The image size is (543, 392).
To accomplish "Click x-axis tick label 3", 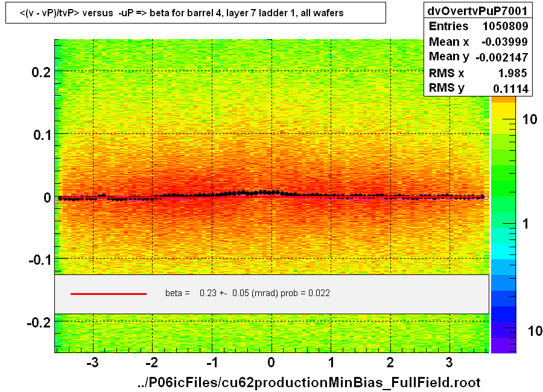I will (x=449, y=362).
